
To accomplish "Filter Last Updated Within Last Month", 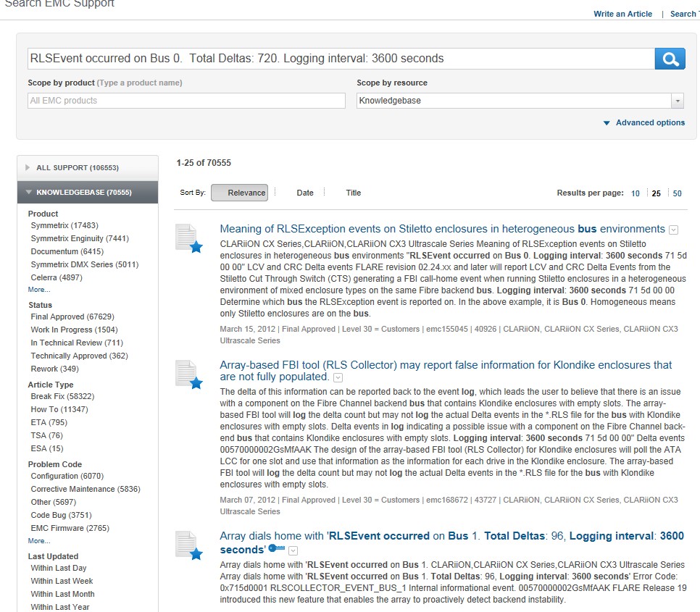I will [x=62, y=594].
